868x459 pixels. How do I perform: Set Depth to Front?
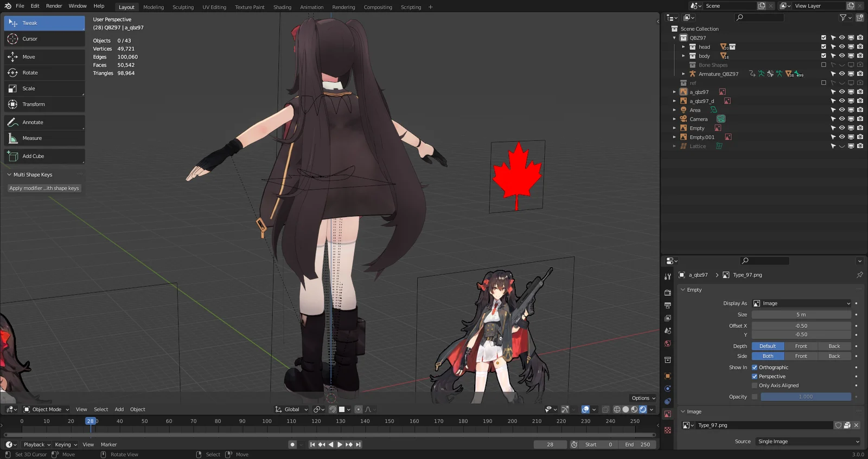click(x=801, y=346)
